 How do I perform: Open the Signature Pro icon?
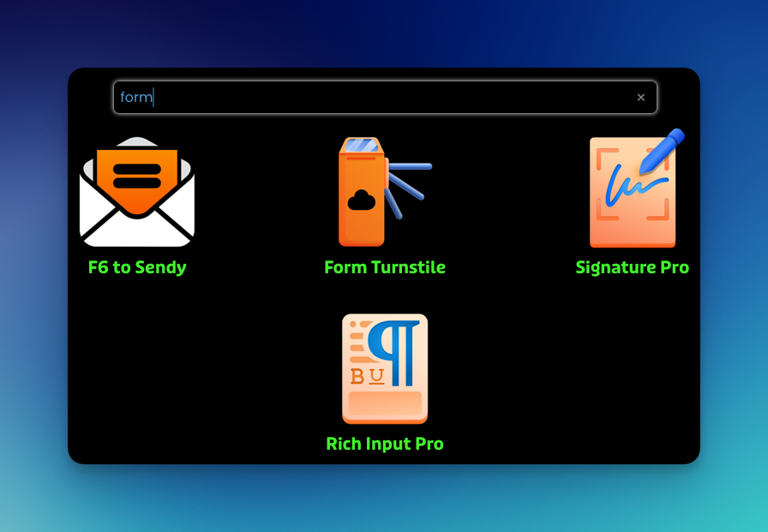[x=633, y=193]
